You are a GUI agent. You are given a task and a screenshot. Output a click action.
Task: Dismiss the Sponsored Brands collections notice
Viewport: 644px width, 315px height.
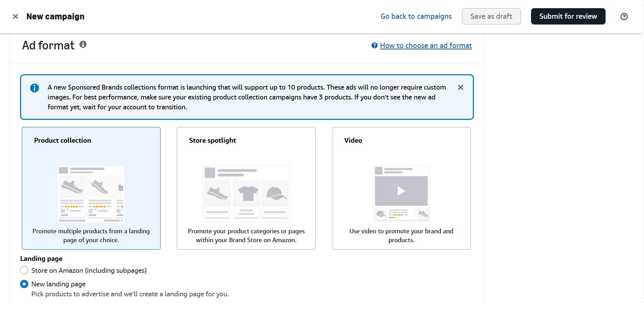[x=460, y=88]
